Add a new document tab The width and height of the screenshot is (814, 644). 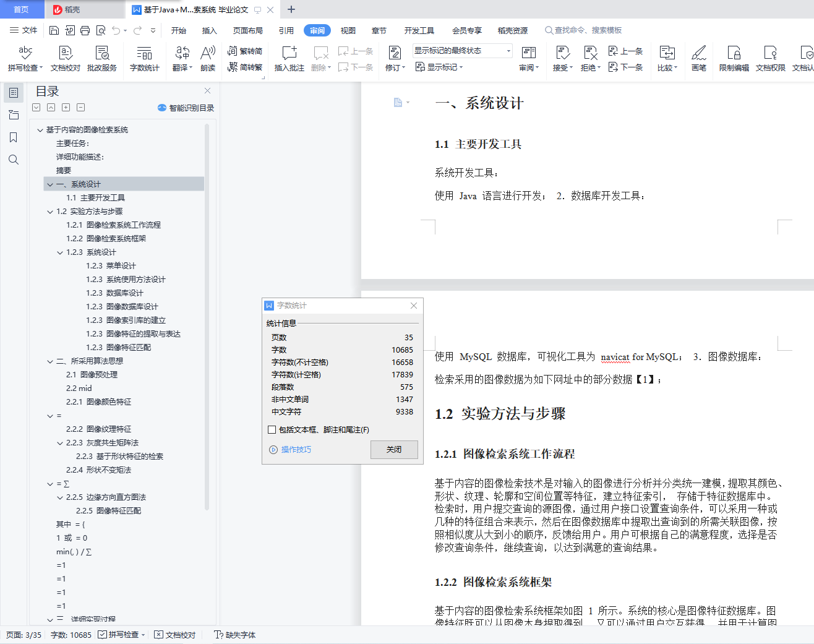coord(291,9)
